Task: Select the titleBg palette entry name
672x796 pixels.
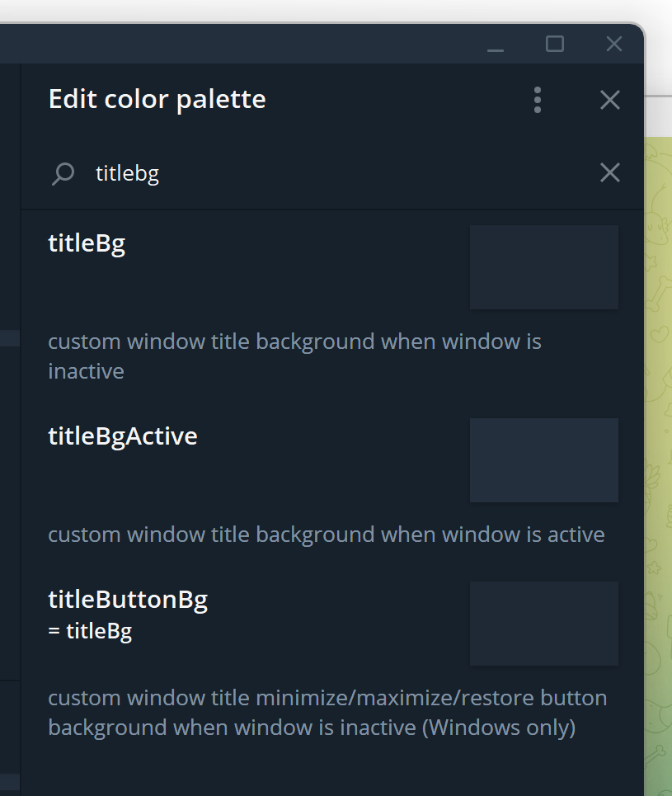Action: point(87,243)
